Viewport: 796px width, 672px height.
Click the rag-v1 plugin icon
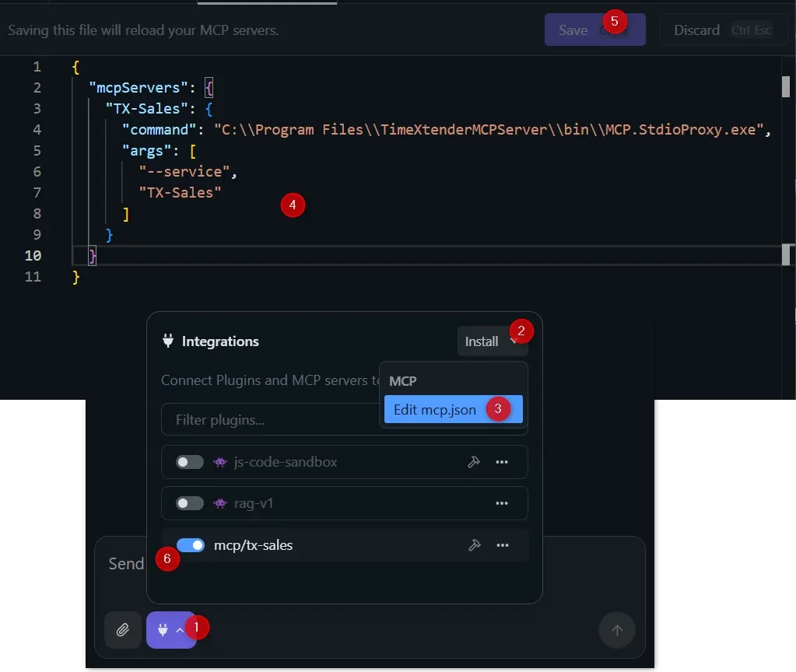click(x=219, y=503)
